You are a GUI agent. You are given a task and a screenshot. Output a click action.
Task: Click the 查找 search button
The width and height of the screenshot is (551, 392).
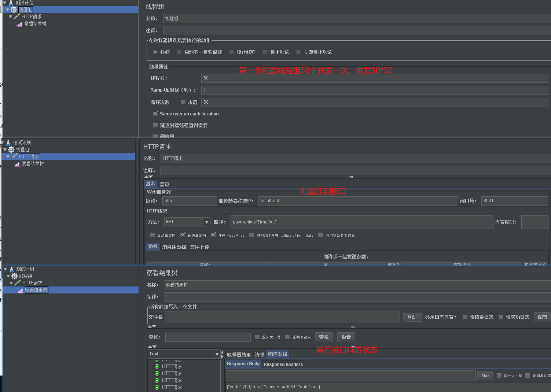pyautogui.click(x=324, y=337)
